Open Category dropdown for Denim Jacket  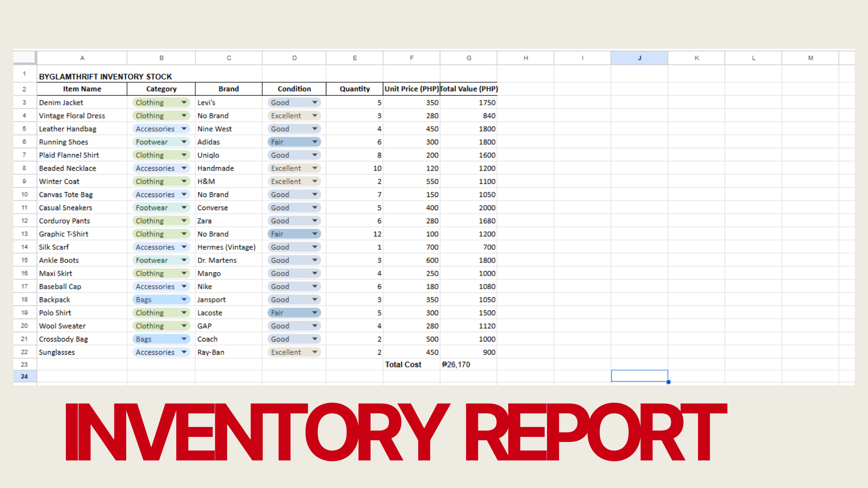[x=184, y=103]
